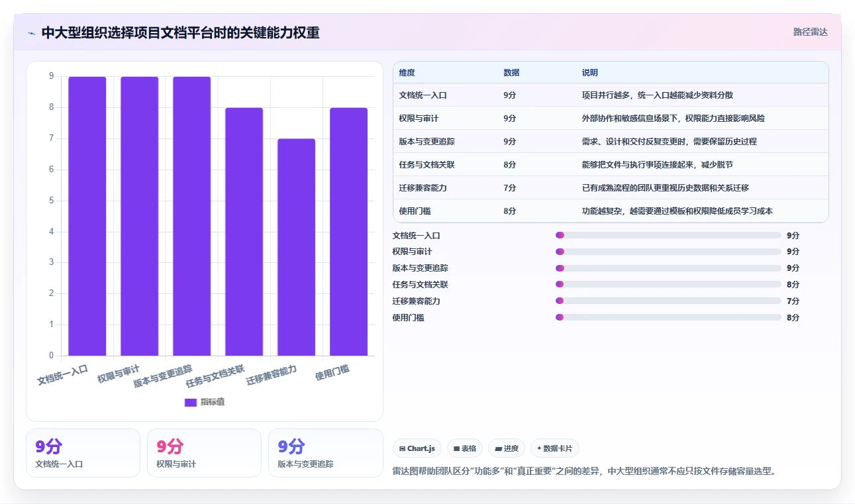
Task: Click the 文档统一入口 progress bar
Action: 668,235
